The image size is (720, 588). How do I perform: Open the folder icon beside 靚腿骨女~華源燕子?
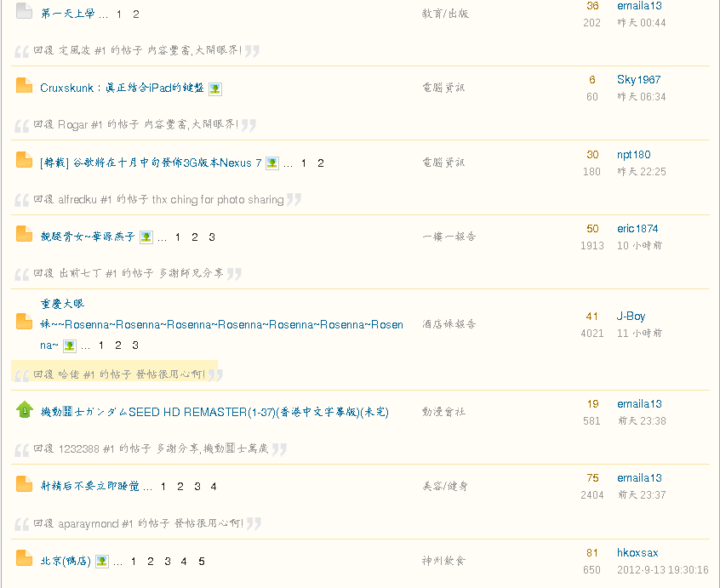24,234
